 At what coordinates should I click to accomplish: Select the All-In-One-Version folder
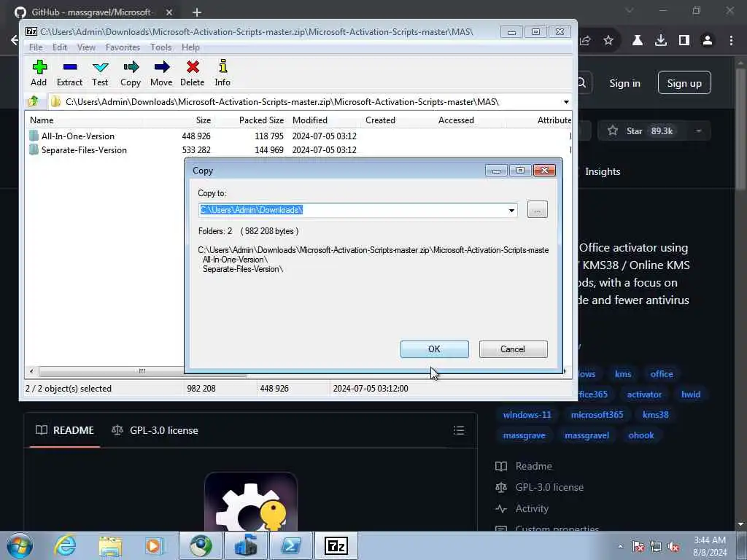(77, 136)
